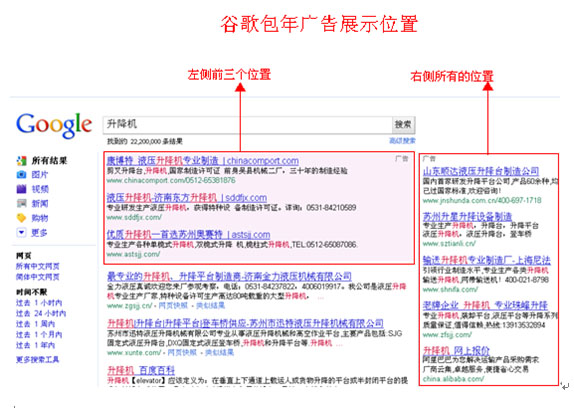Click the Google logo
The width and height of the screenshot is (574, 408).
(x=54, y=125)
